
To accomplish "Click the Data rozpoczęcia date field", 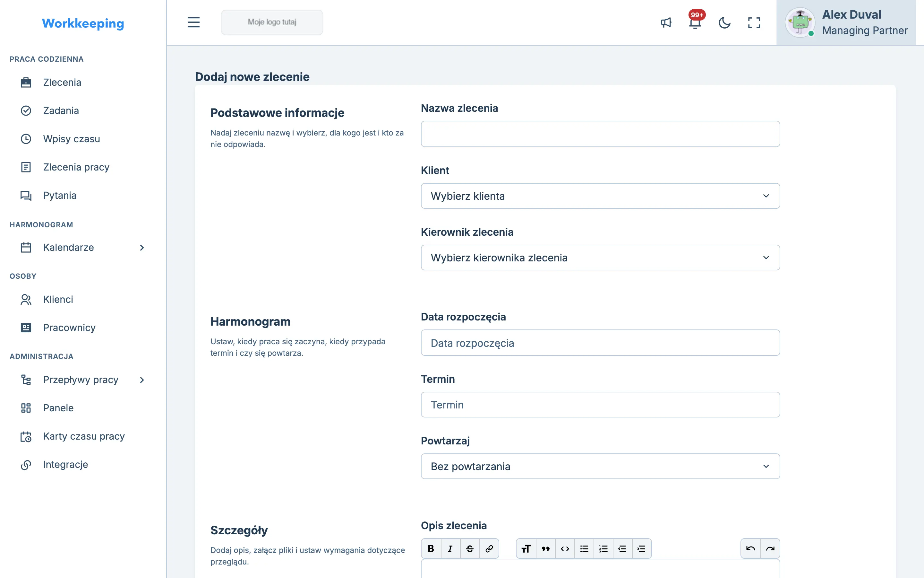I will coord(600,343).
